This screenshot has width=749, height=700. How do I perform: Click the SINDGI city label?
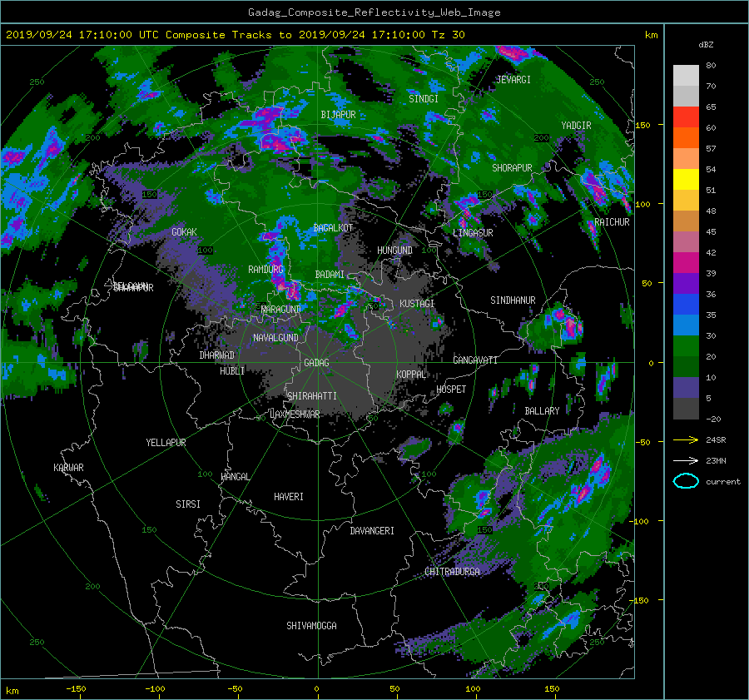[424, 99]
